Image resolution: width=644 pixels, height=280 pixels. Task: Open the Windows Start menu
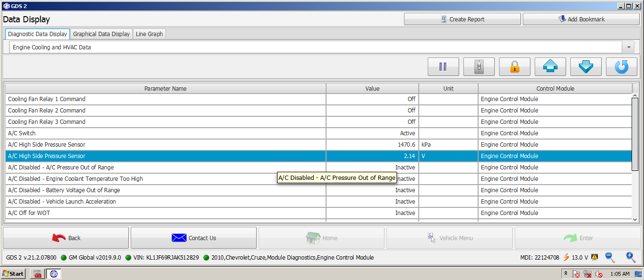(13, 274)
